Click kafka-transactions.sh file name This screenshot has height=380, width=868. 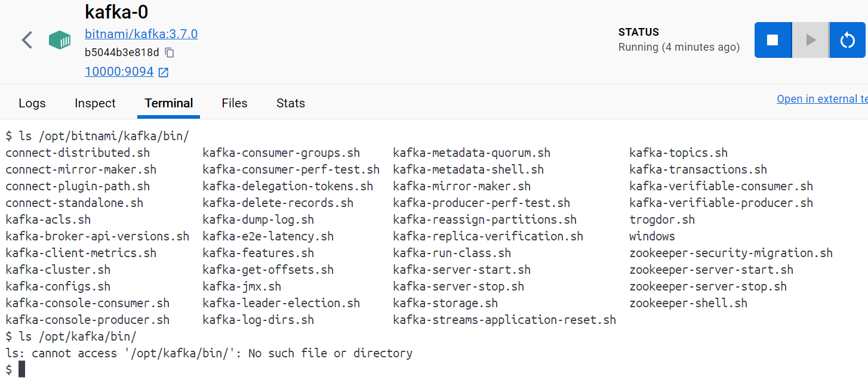tap(698, 169)
